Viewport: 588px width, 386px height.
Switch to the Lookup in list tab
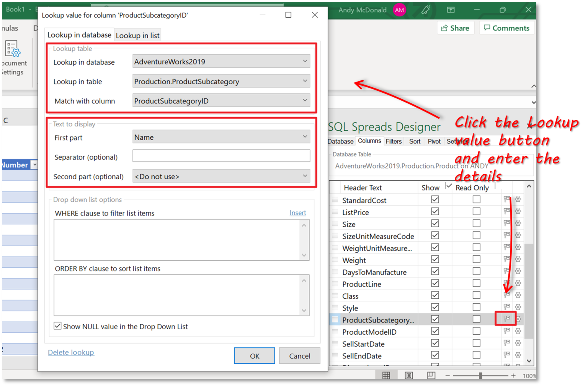coord(137,35)
